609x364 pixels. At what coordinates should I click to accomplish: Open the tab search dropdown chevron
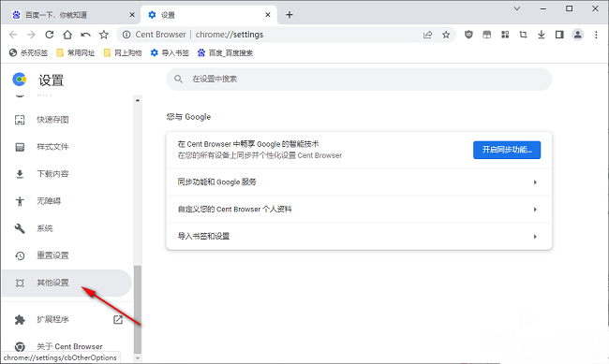click(517, 8)
